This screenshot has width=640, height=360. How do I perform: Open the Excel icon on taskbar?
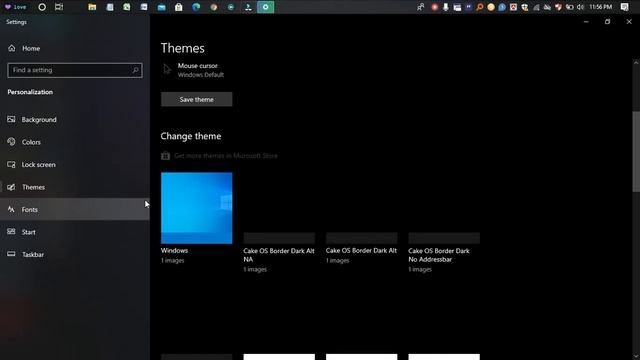pyautogui.click(x=127, y=7)
